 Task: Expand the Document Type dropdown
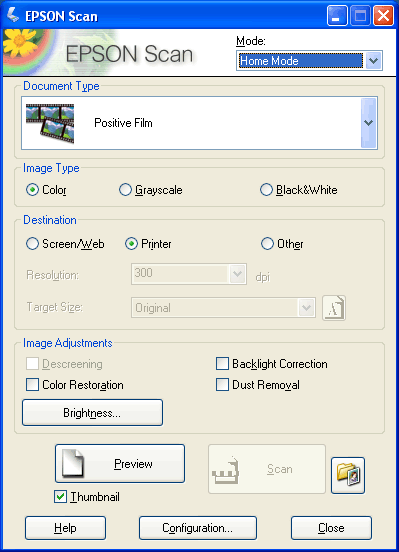[369, 123]
